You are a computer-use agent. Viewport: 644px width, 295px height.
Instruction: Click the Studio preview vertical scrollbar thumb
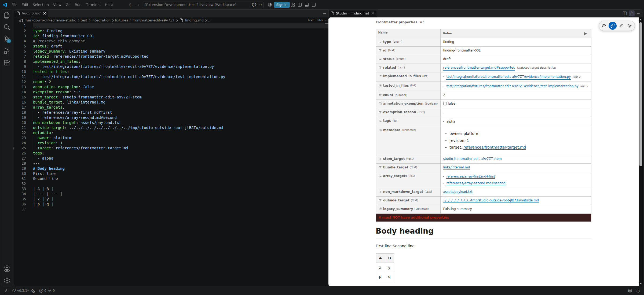tap(641, 94)
